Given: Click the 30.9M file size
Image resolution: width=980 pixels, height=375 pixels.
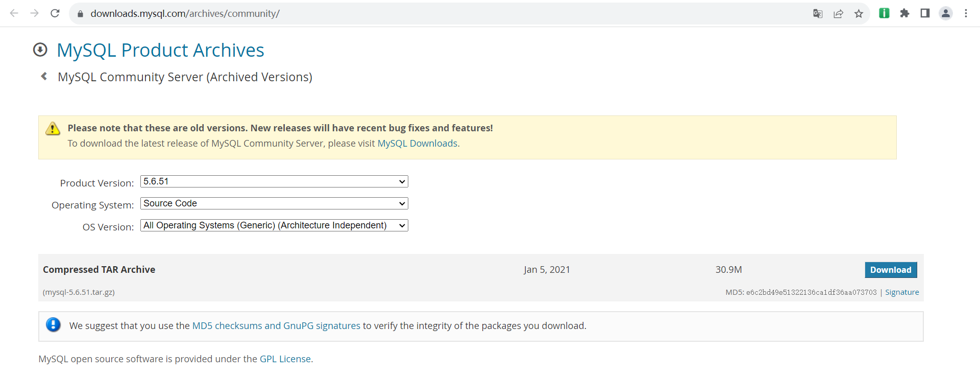Looking at the screenshot, I should [x=728, y=270].
